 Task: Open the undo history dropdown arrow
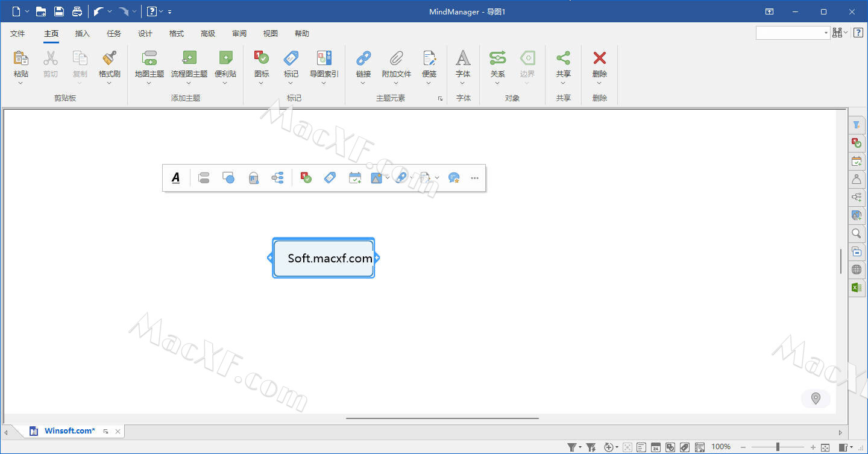point(110,11)
